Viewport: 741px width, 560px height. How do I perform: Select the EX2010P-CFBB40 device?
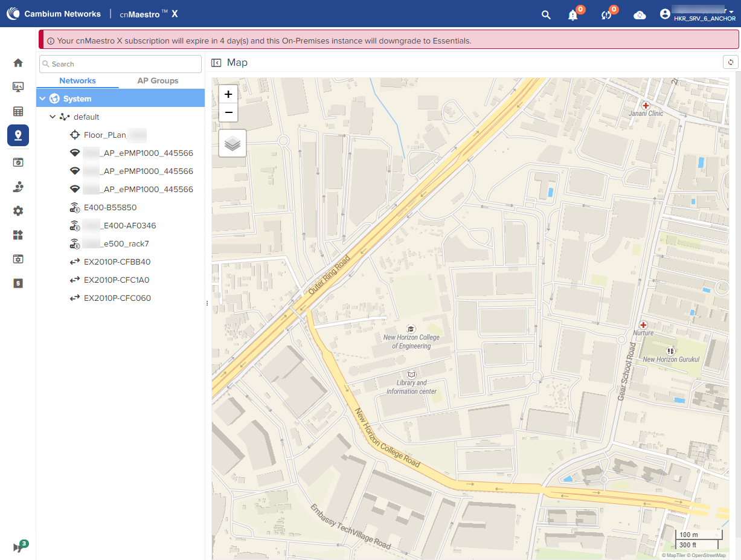[117, 262]
